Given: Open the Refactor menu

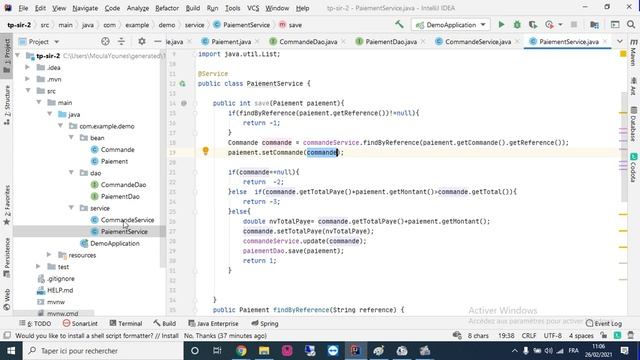Looking at the screenshot, I should point(167,8).
